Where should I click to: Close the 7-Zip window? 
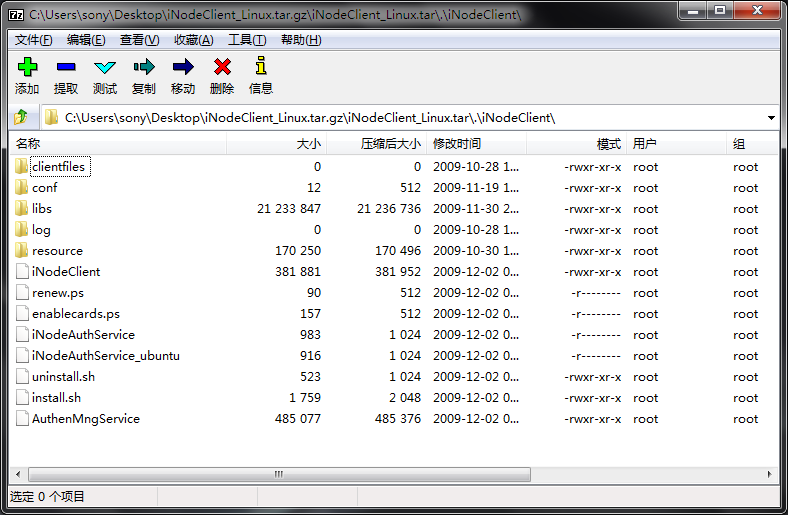[x=757, y=11]
